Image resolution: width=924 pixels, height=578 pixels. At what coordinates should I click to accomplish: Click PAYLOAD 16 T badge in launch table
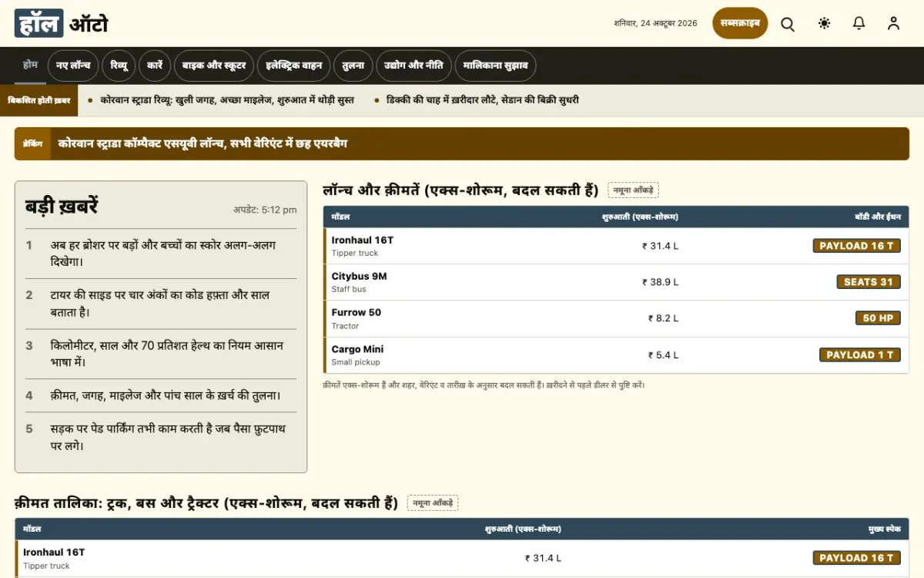tap(856, 246)
